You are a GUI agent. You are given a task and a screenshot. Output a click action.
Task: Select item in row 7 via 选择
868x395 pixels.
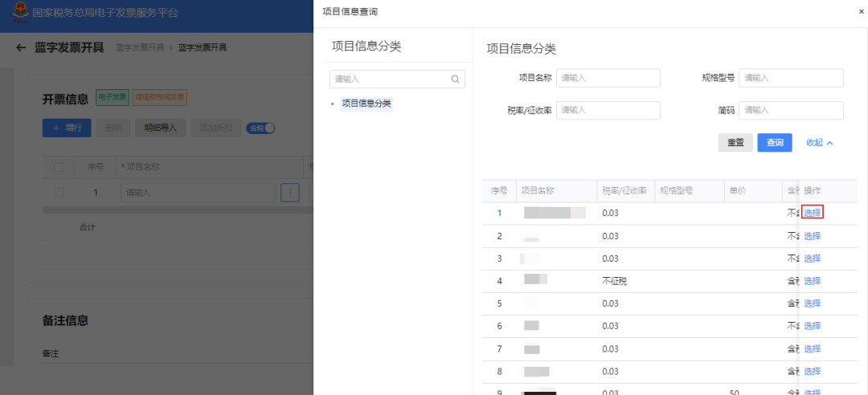[813, 348]
